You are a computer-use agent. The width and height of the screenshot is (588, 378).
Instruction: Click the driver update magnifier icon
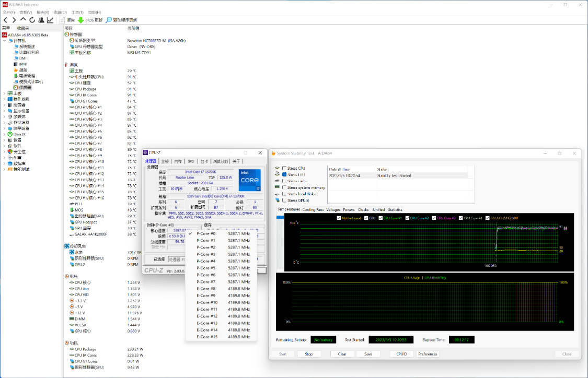109,20
